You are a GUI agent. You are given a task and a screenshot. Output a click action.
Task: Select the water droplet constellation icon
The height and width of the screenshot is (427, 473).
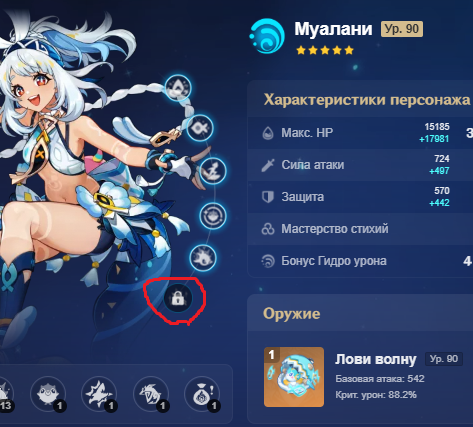coord(178,88)
